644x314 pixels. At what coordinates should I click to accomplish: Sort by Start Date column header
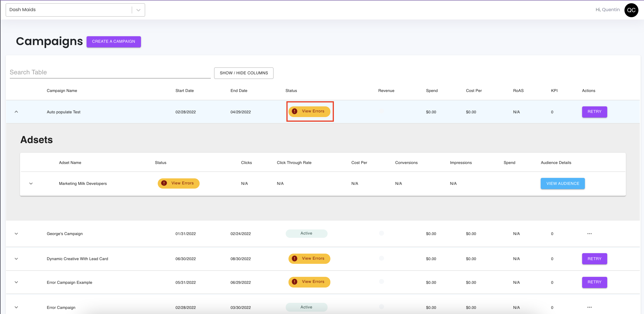184,91
